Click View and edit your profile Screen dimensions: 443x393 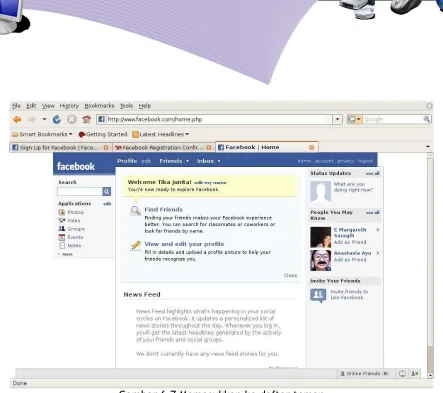pyautogui.click(x=184, y=244)
